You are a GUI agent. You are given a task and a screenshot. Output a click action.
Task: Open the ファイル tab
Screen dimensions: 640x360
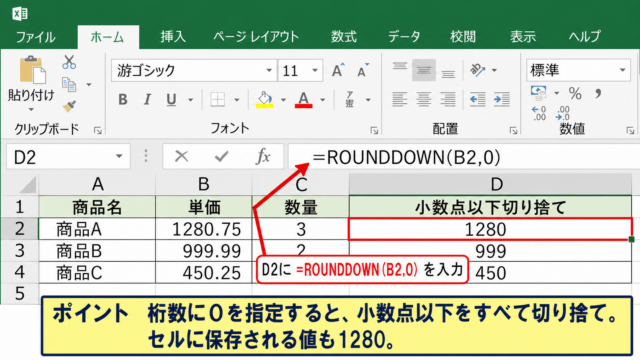[35, 37]
